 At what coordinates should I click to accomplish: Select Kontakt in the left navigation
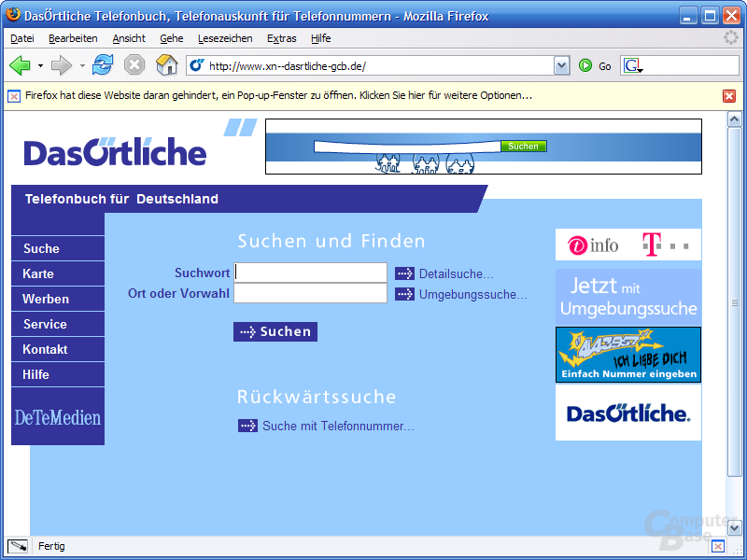click(x=58, y=349)
